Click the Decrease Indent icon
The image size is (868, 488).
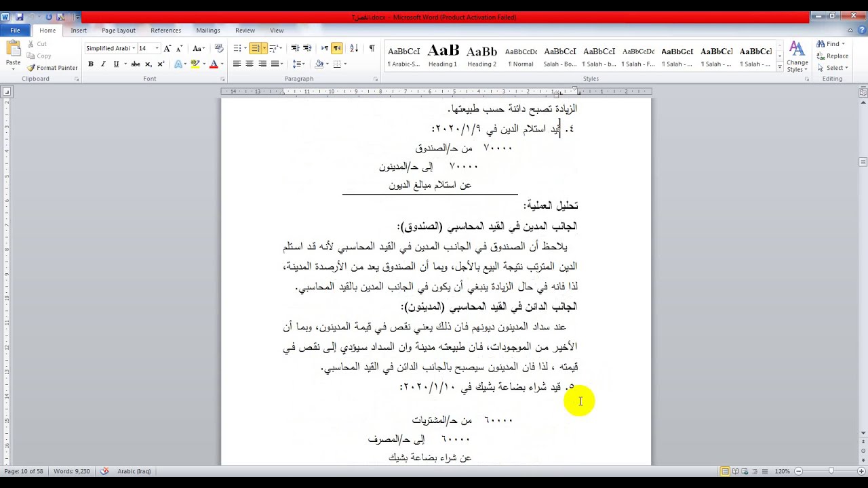tap(295, 48)
